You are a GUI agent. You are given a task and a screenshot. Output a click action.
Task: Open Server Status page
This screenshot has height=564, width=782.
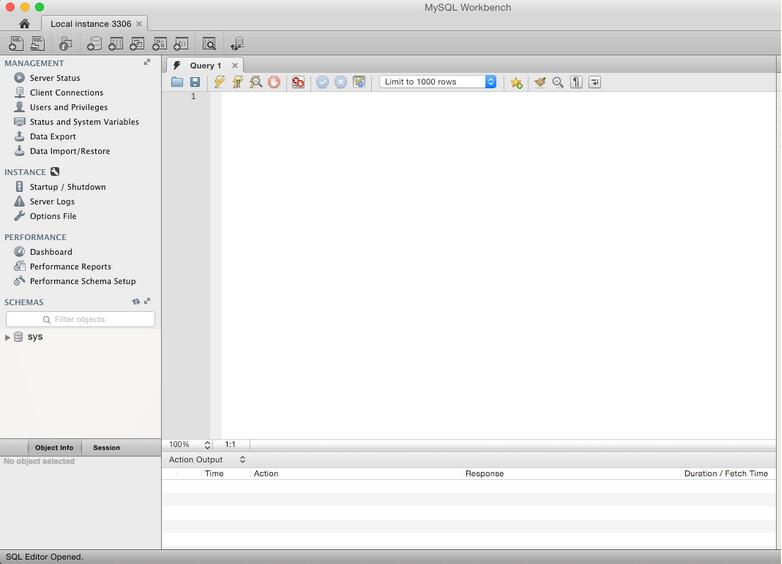[55, 78]
